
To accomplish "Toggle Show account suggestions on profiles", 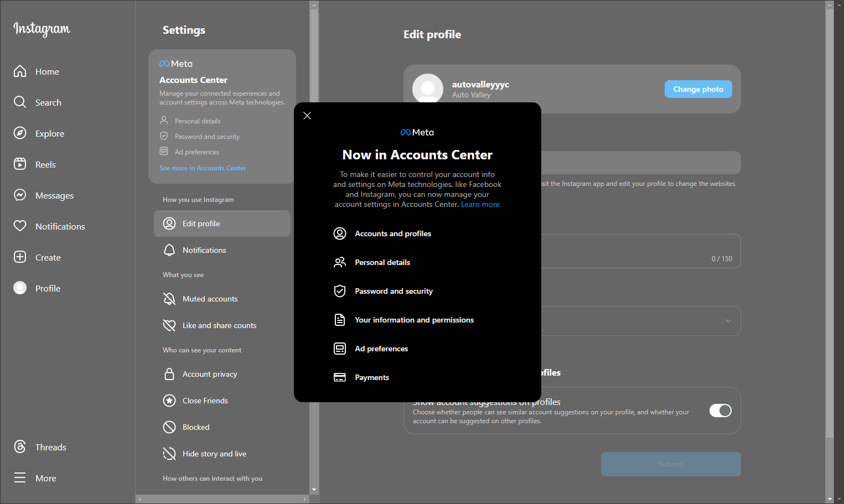I will (x=721, y=411).
